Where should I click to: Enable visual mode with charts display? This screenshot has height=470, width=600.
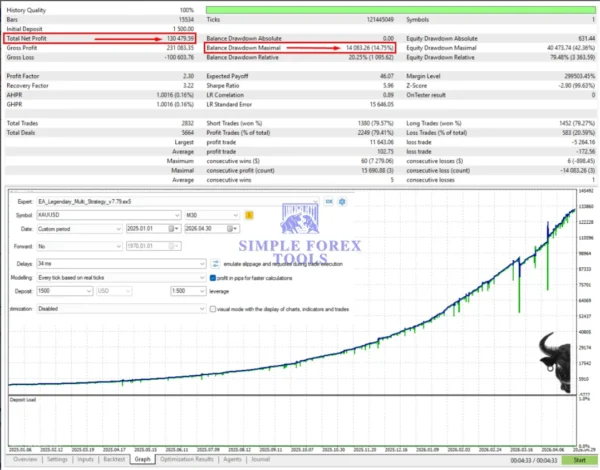click(213, 309)
